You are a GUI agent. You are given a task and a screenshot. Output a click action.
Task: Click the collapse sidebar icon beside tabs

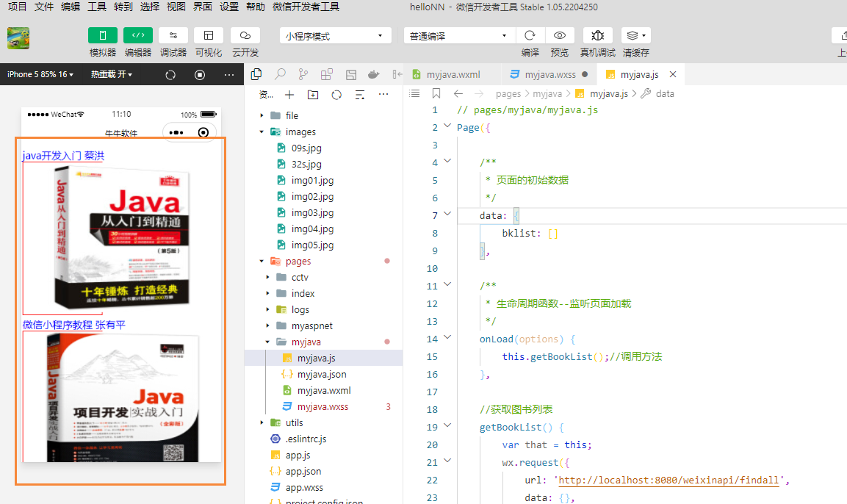tap(397, 74)
